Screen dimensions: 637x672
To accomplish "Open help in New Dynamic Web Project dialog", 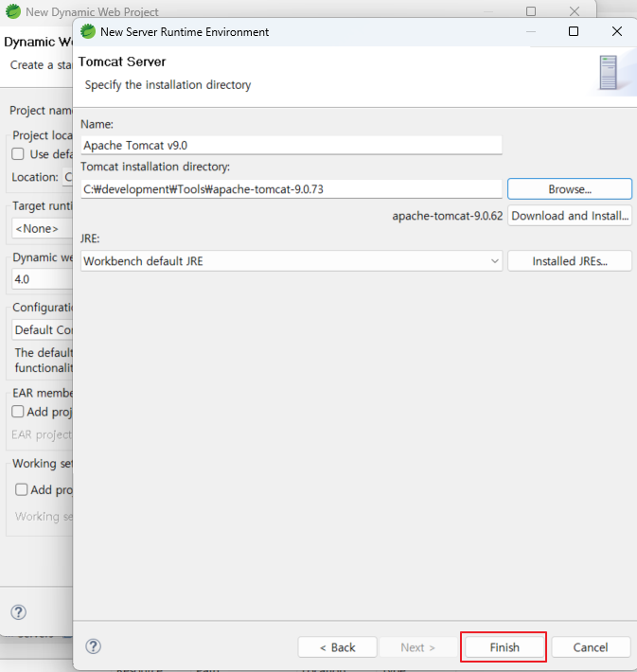I will (x=18, y=612).
